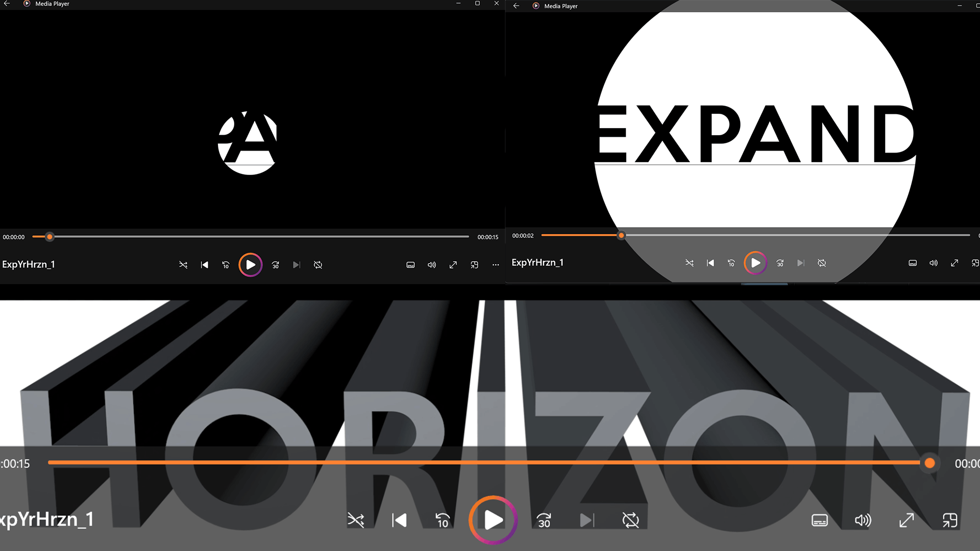Toggle repeat in top-left player
This screenshot has width=980, height=551.
pyautogui.click(x=318, y=265)
